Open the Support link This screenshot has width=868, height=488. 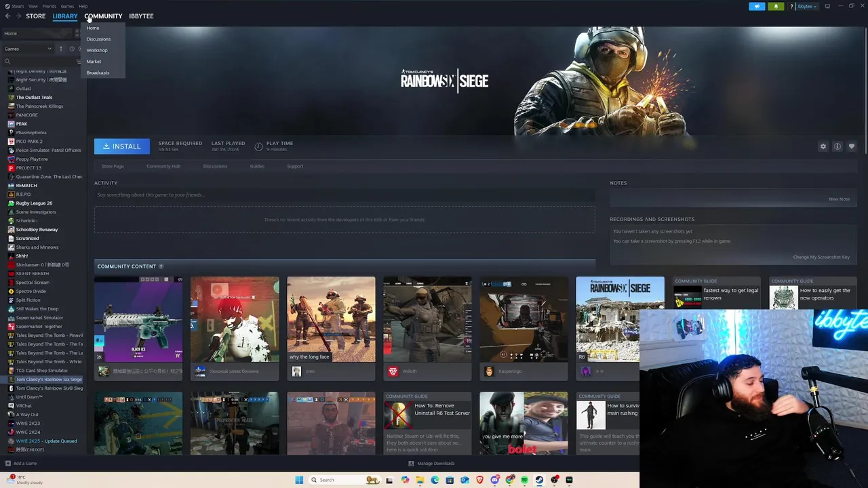click(x=295, y=166)
